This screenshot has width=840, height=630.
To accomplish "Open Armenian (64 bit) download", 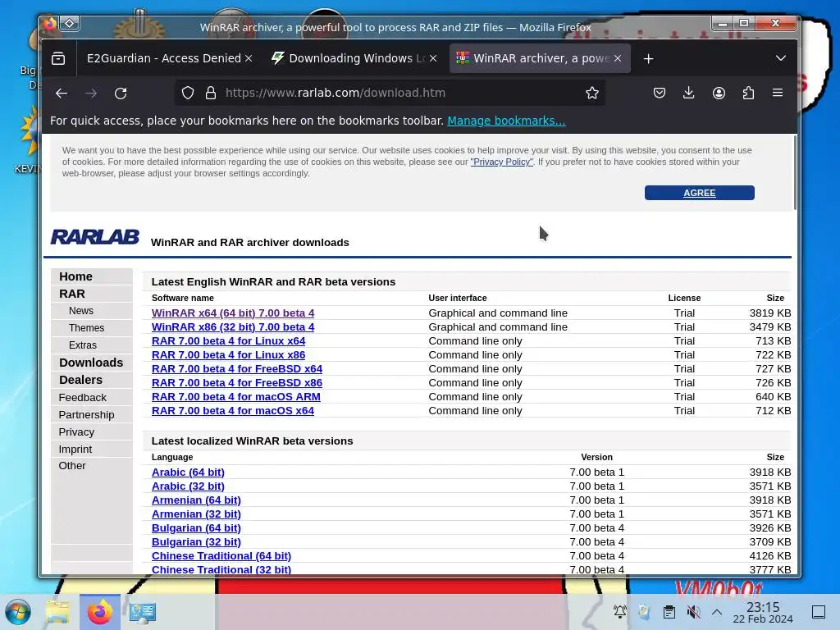I will click(196, 500).
